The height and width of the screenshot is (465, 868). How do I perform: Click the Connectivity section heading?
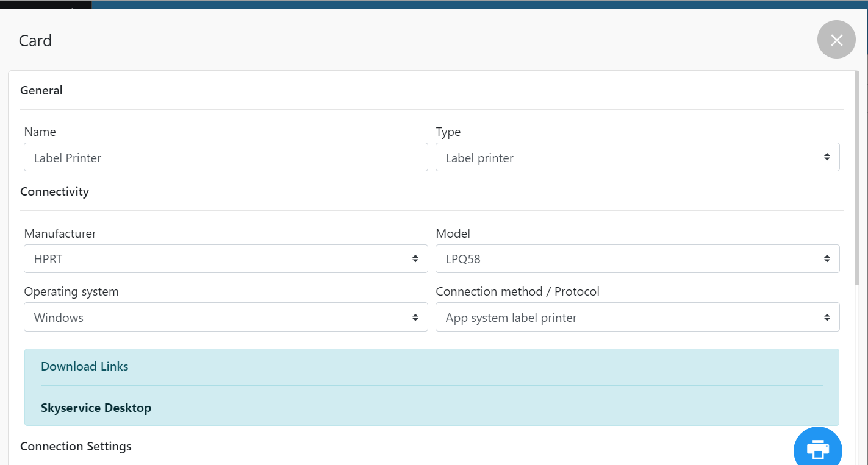click(55, 191)
